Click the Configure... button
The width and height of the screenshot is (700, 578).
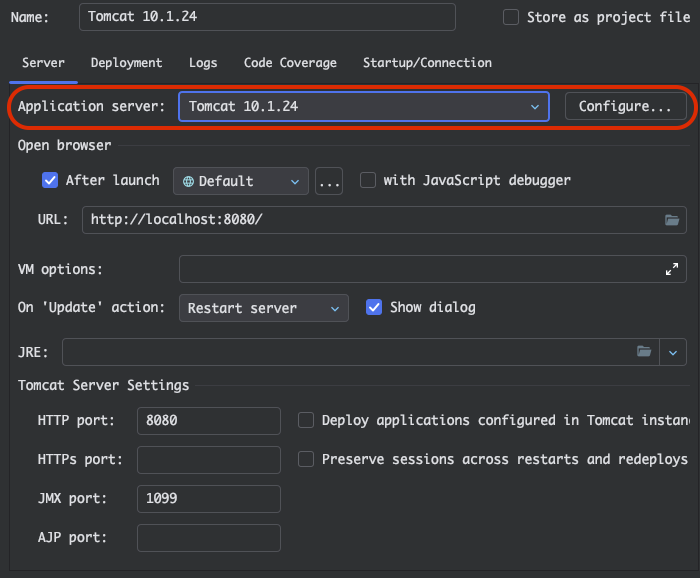pyautogui.click(x=625, y=106)
